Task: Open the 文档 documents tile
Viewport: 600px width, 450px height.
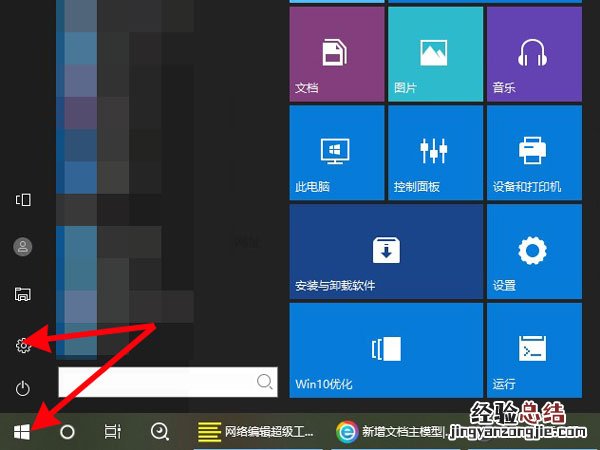Action: [x=337, y=54]
